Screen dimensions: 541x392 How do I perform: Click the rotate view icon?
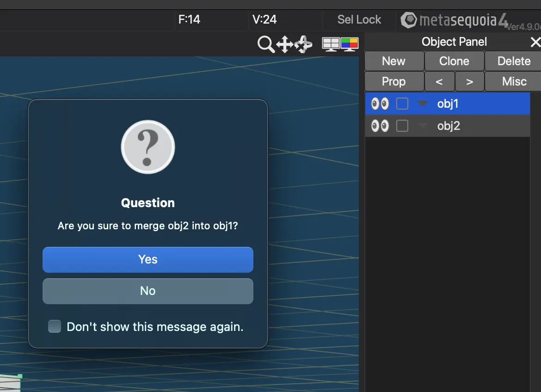tap(303, 44)
